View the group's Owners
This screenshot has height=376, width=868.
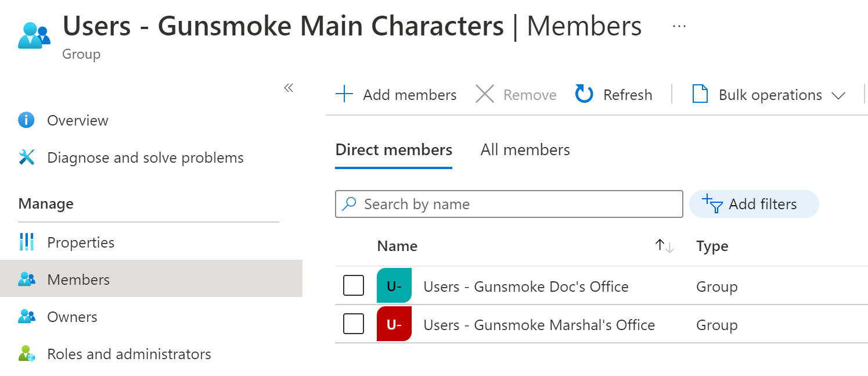coord(72,317)
